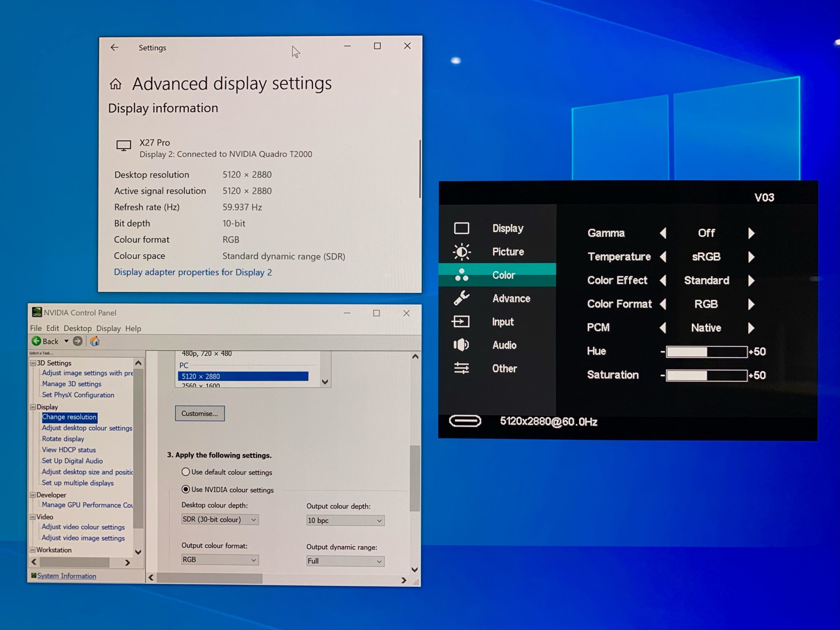The width and height of the screenshot is (840, 630).
Task: Select the Advance icon in monitor OSD
Action: click(461, 299)
